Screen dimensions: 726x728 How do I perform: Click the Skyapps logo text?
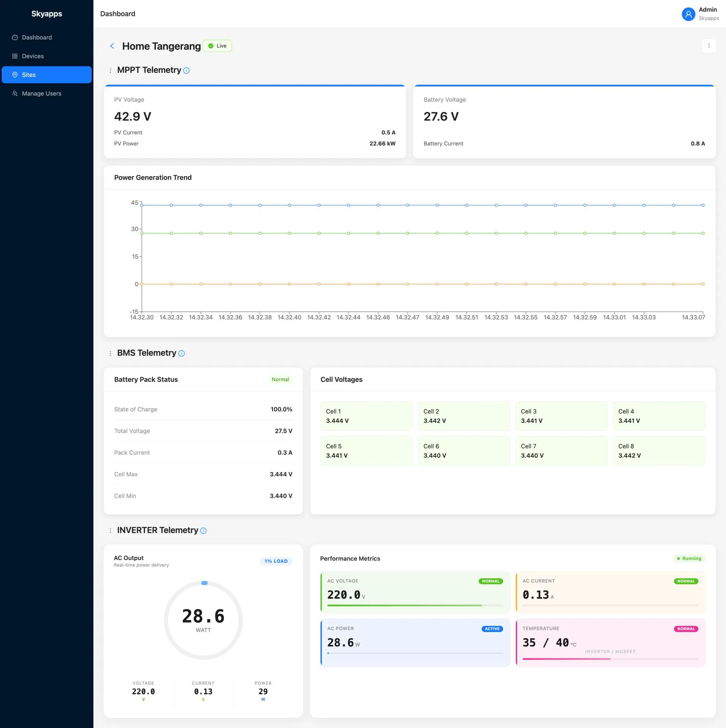pos(47,14)
